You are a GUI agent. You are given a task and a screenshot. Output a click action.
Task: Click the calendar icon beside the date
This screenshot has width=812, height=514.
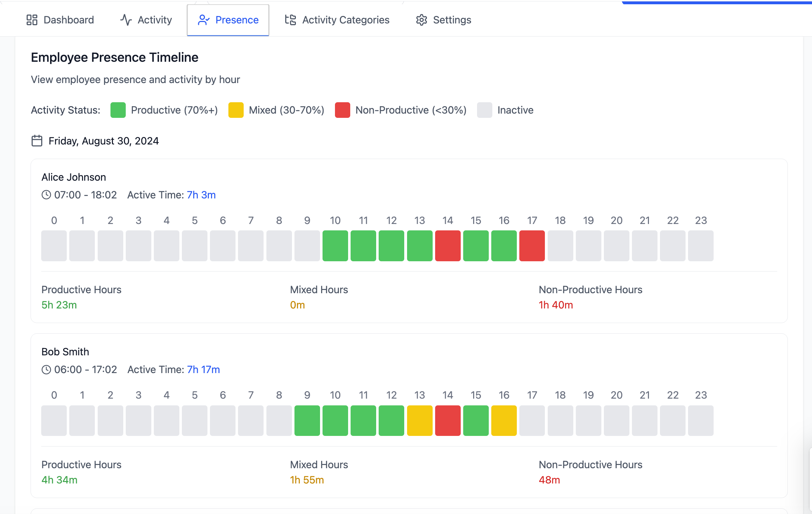[x=37, y=141]
